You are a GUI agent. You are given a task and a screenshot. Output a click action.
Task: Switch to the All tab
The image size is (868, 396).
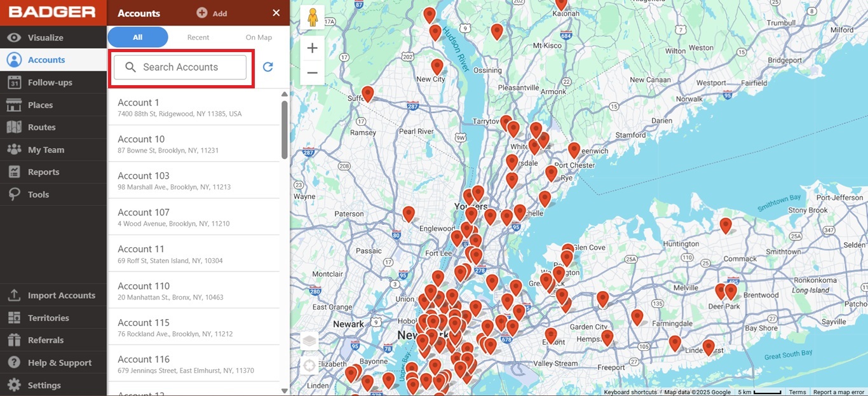point(138,38)
